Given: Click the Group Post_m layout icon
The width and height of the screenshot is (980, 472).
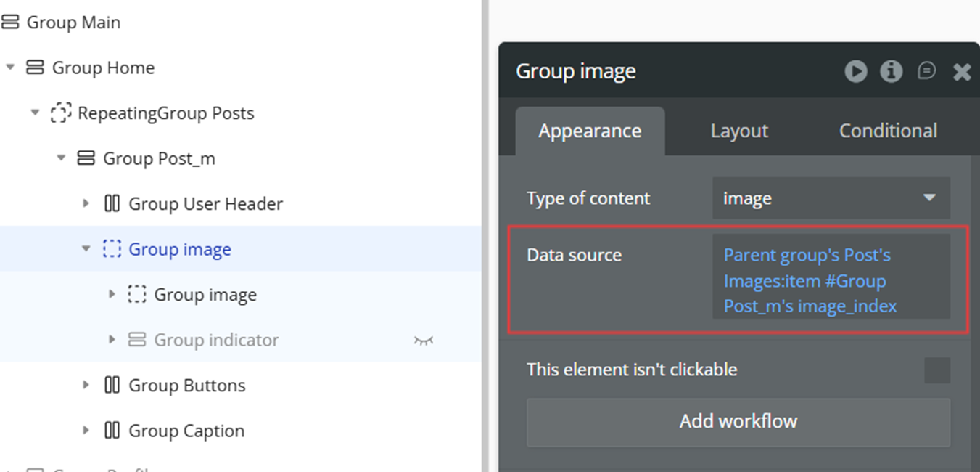Looking at the screenshot, I should tap(86, 158).
